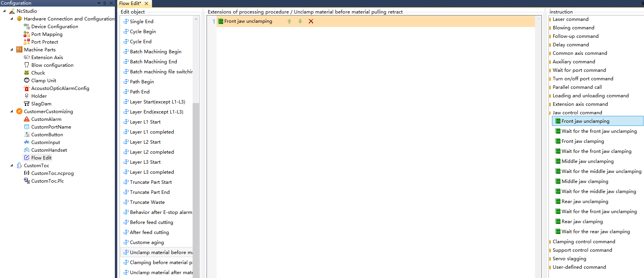The height and width of the screenshot is (278, 644).
Task: Click the Port Mapping icon
Action: point(27,34)
